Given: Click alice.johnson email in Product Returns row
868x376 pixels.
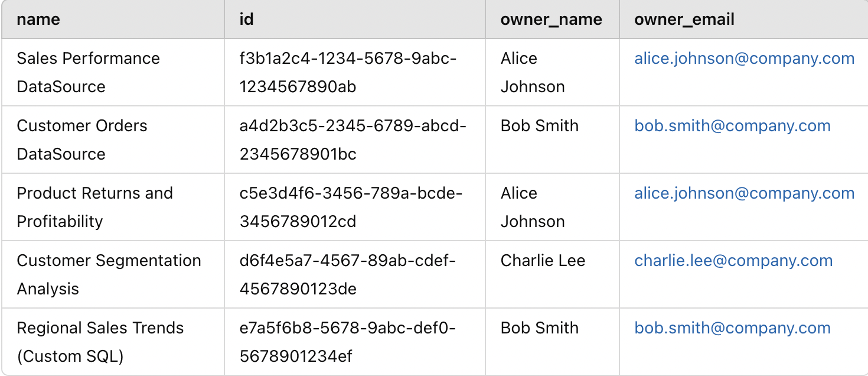Looking at the screenshot, I should coord(744,193).
